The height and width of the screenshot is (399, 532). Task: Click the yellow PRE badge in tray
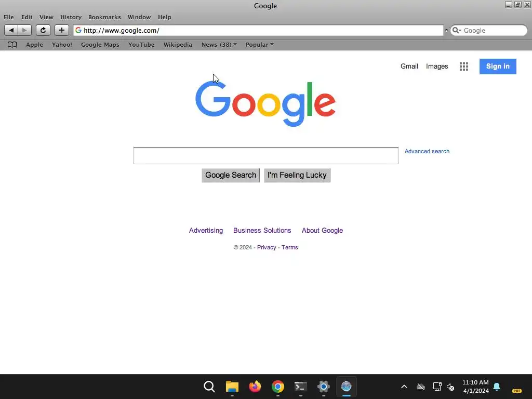tap(517, 391)
